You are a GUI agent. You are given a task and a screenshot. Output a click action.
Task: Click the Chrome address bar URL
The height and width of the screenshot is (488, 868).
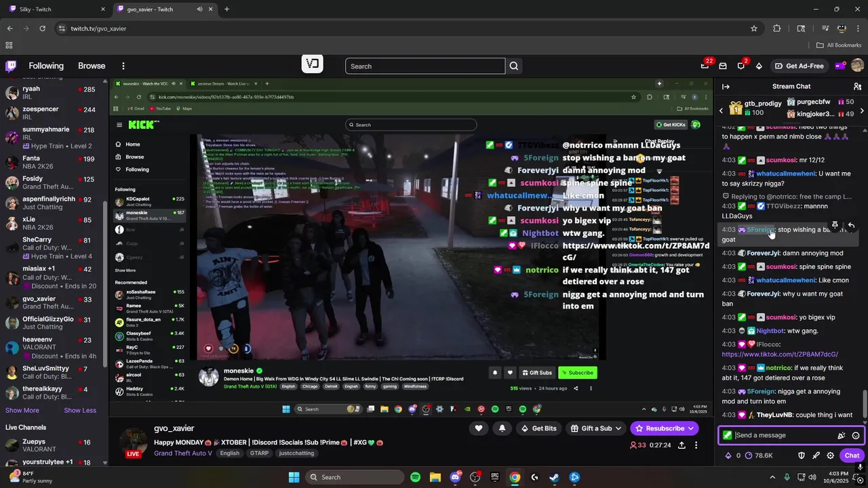[99, 28]
